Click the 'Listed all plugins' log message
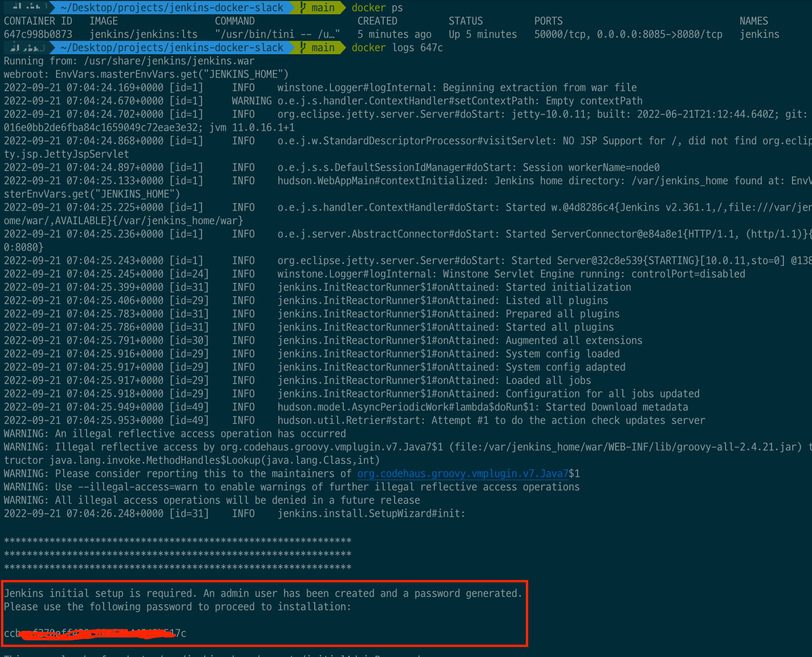The height and width of the screenshot is (657, 812). coord(557,300)
